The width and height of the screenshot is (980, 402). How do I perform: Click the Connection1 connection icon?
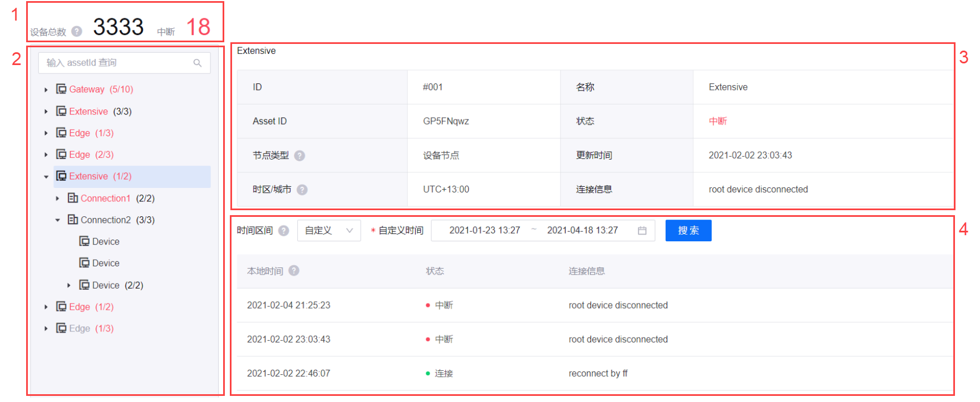pos(73,198)
